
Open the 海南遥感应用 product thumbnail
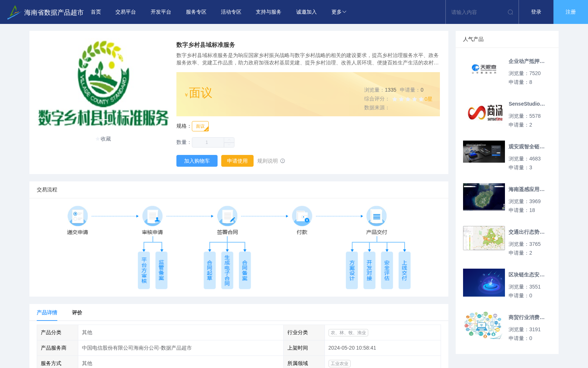coord(484,197)
